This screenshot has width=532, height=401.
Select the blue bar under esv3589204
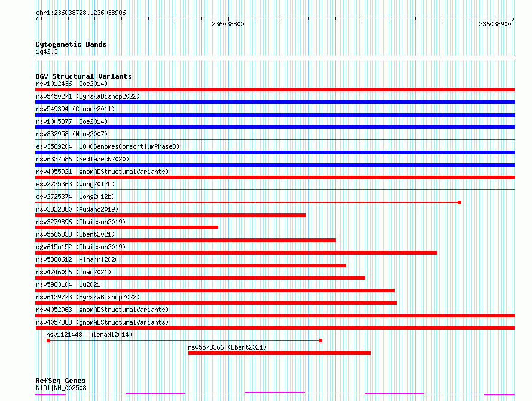(275, 152)
